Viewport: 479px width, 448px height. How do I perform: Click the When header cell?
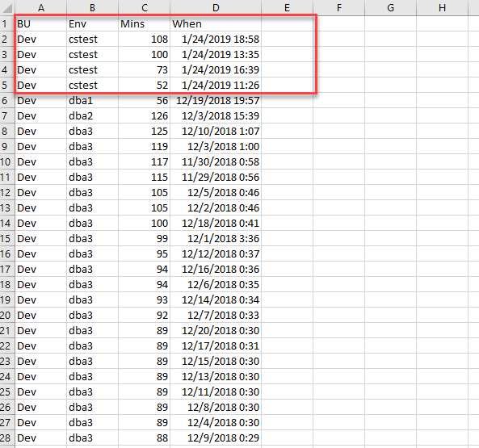tap(216, 23)
